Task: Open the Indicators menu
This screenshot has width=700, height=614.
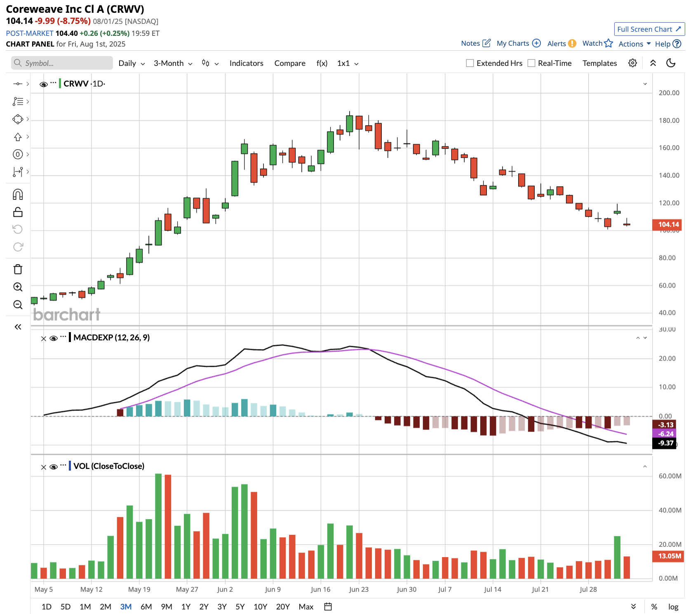Action: [x=246, y=63]
